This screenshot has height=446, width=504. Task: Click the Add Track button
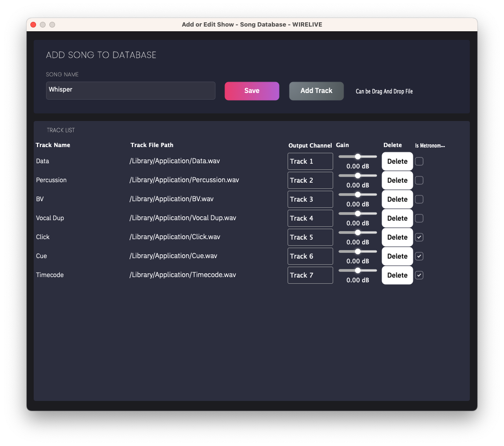point(316,91)
